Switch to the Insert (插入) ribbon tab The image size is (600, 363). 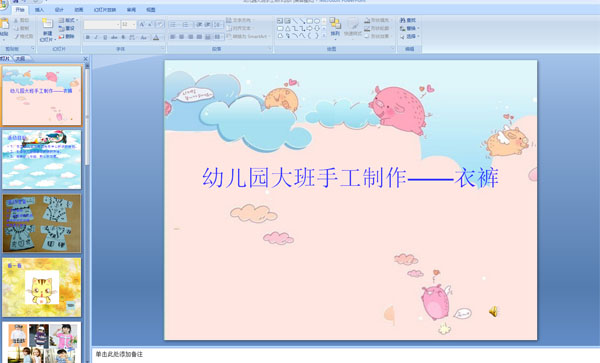39,10
